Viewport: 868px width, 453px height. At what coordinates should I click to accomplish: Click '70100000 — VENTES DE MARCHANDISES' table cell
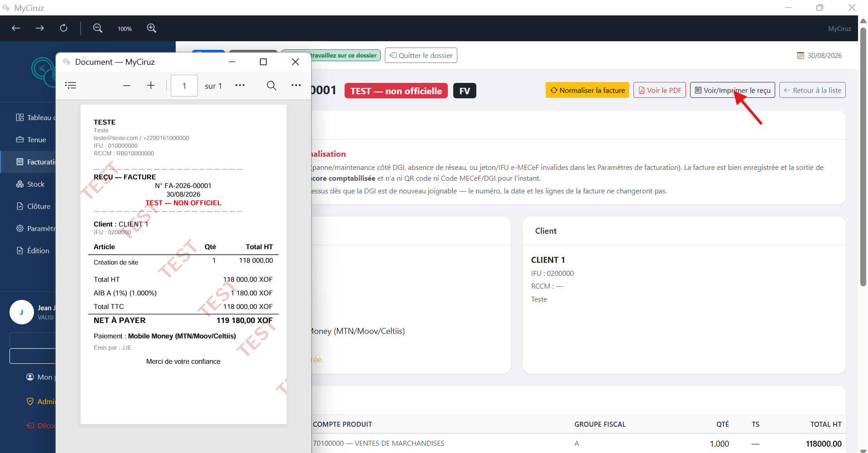(379, 443)
